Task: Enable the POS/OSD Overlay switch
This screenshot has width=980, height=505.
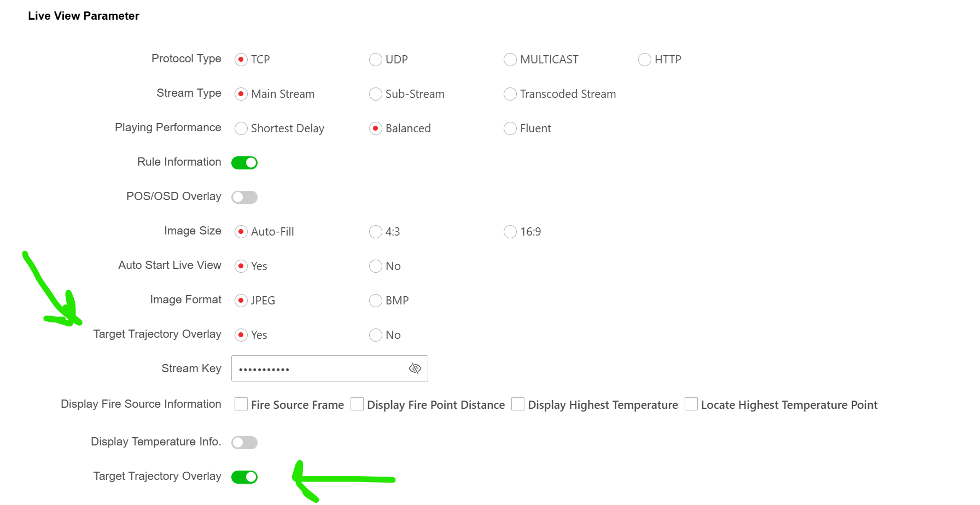Action: [x=244, y=197]
